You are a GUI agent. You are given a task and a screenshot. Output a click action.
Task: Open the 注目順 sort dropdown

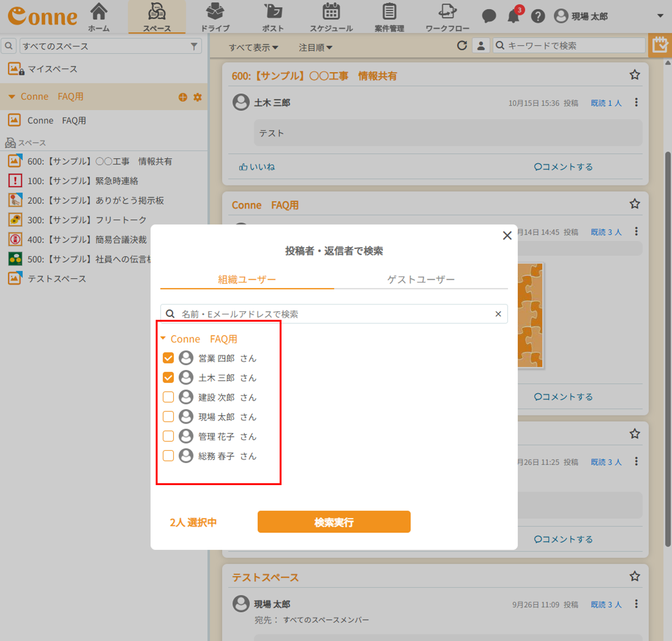[x=315, y=48]
